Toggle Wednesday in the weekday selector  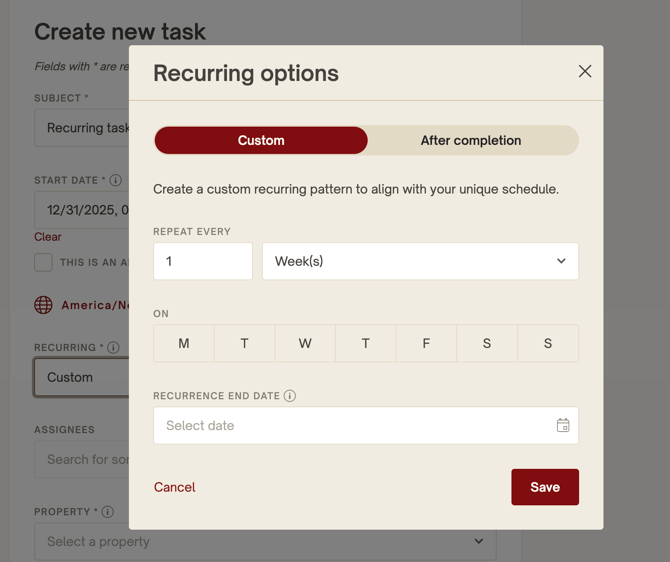coord(305,343)
